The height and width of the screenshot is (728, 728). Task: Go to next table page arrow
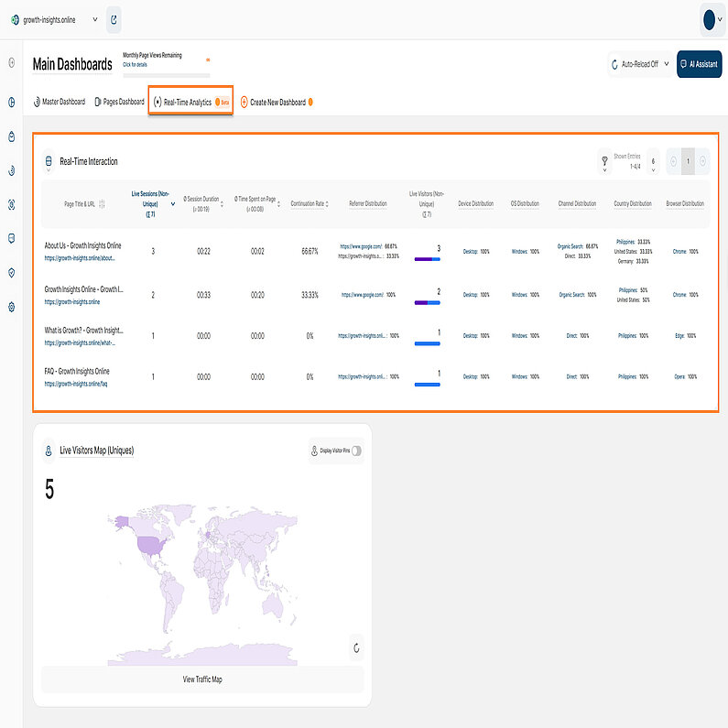coord(702,161)
